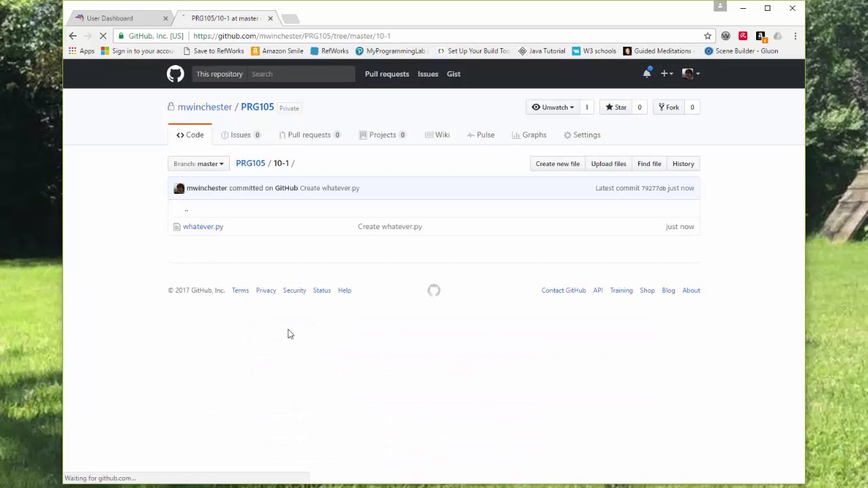Click the Find file button
The width and height of the screenshot is (868, 488).
tap(649, 164)
